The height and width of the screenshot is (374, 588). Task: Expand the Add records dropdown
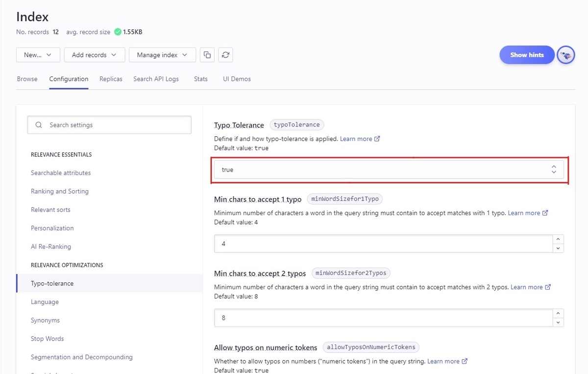click(94, 55)
